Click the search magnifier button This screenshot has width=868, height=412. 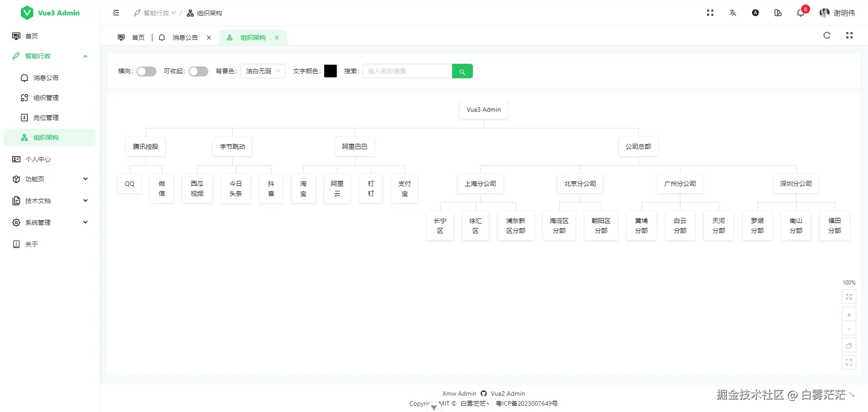click(x=462, y=71)
